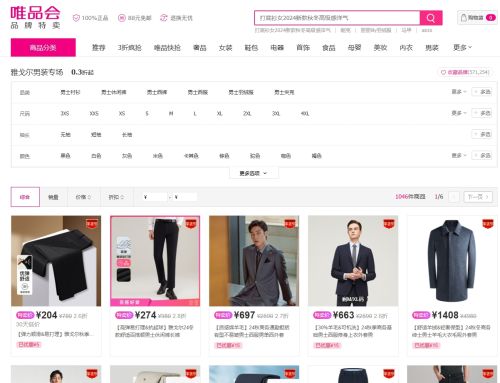This screenshot has width=500, height=383.
Task: Open the ¥697 gray suit product image
Action: (x=254, y=261)
